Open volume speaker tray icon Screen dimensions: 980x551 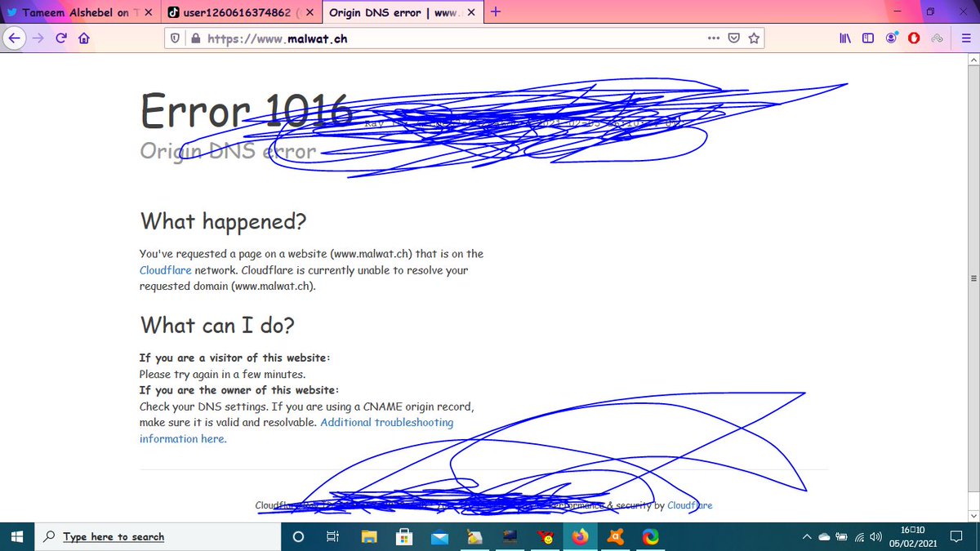pos(876,537)
